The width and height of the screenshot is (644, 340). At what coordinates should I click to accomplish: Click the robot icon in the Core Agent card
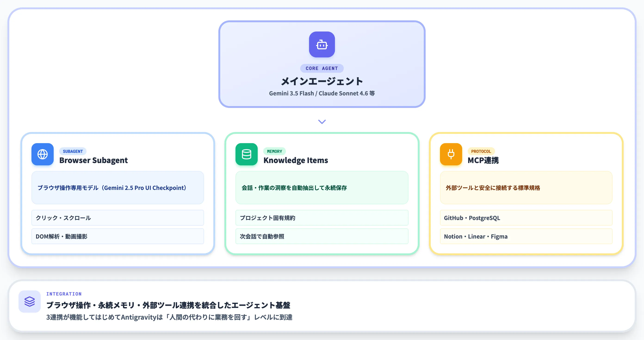(x=322, y=44)
